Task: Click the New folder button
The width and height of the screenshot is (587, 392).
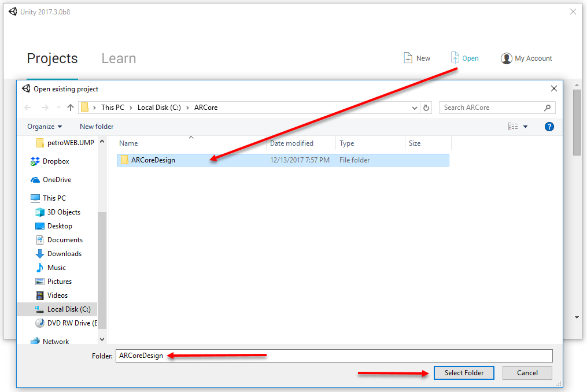Action: (x=97, y=127)
